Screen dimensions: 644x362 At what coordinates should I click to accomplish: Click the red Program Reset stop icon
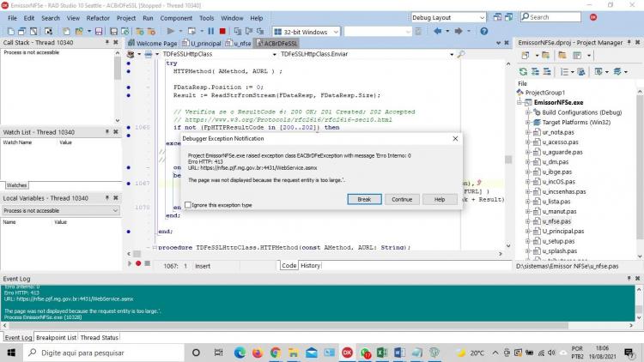(222, 31)
